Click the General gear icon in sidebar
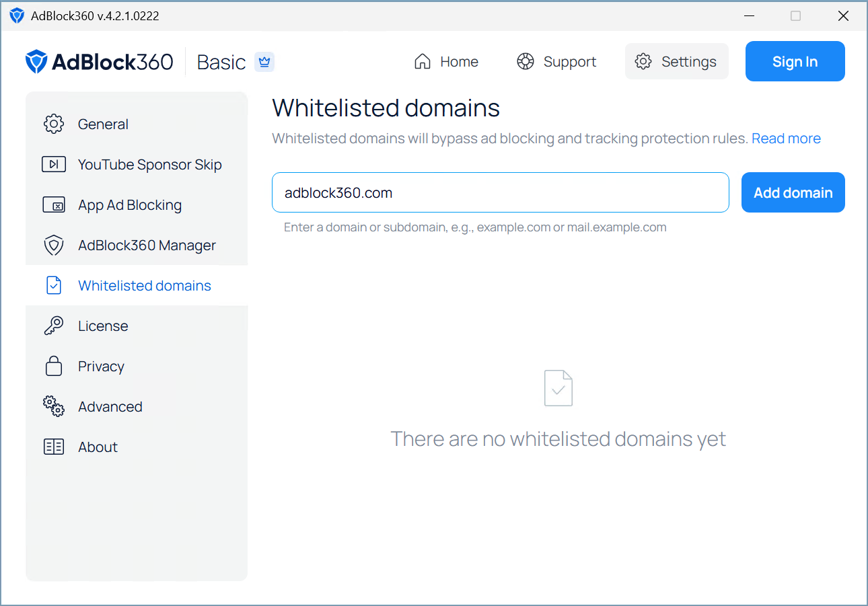The width and height of the screenshot is (868, 606). (54, 124)
